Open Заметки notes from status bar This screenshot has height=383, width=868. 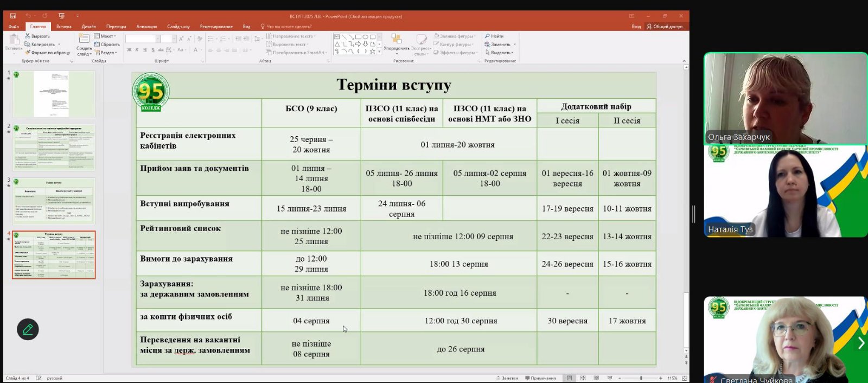507,378
